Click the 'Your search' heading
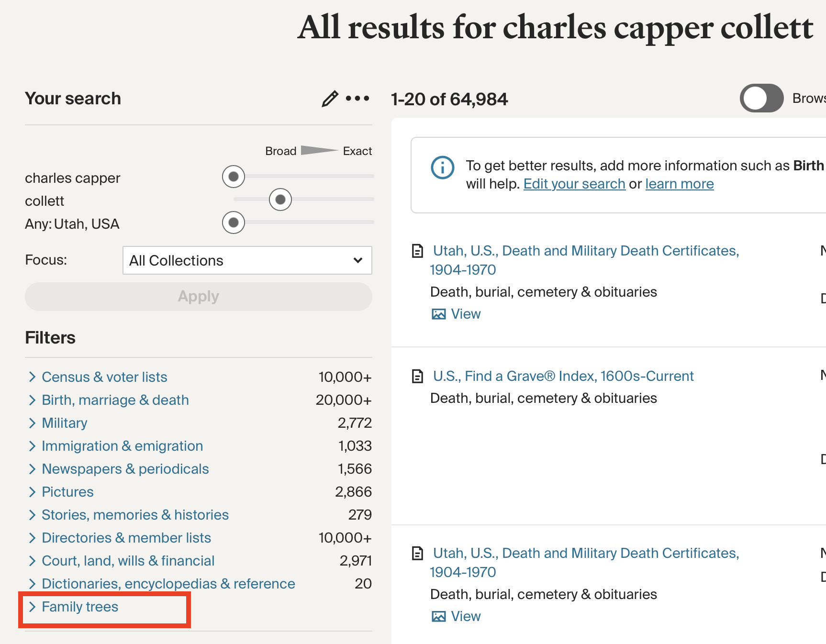 pos(73,99)
